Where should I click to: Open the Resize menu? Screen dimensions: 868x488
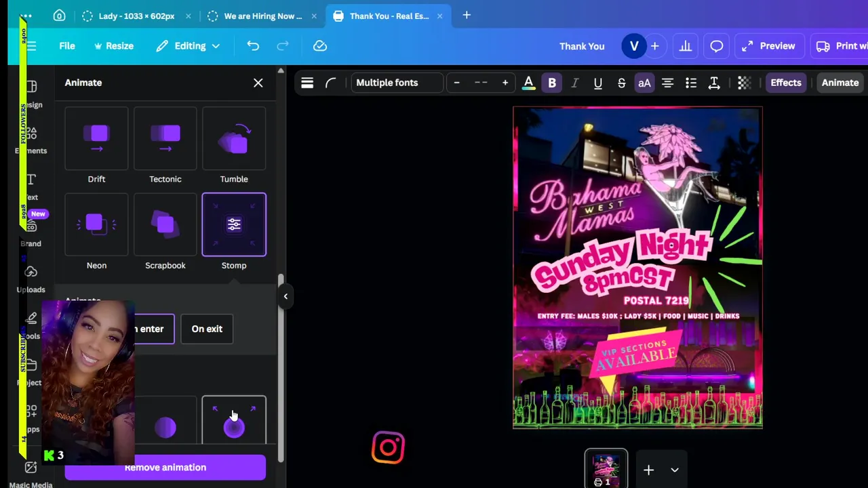114,46
